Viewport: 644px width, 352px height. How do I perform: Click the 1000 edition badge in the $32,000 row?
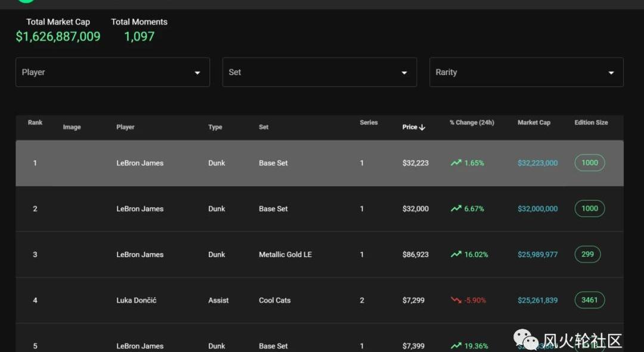(x=590, y=208)
